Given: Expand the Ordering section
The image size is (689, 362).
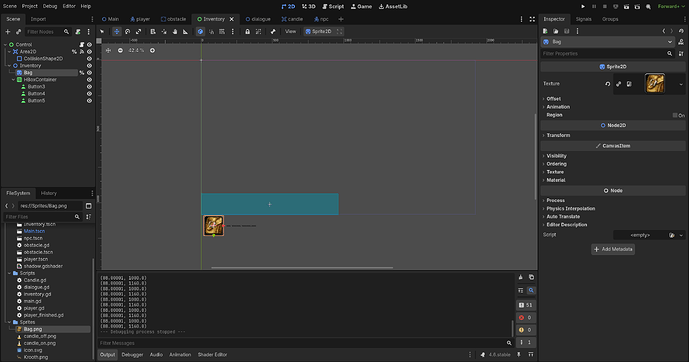Looking at the screenshot, I should point(556,164).
